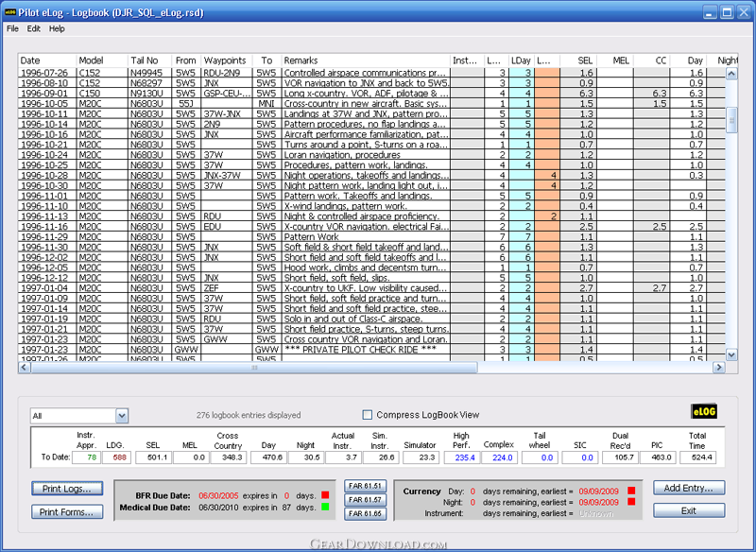Screen dimensions: 756x552
Task: Click the Instr. Appr. total field 78
Action: (86, 457)
